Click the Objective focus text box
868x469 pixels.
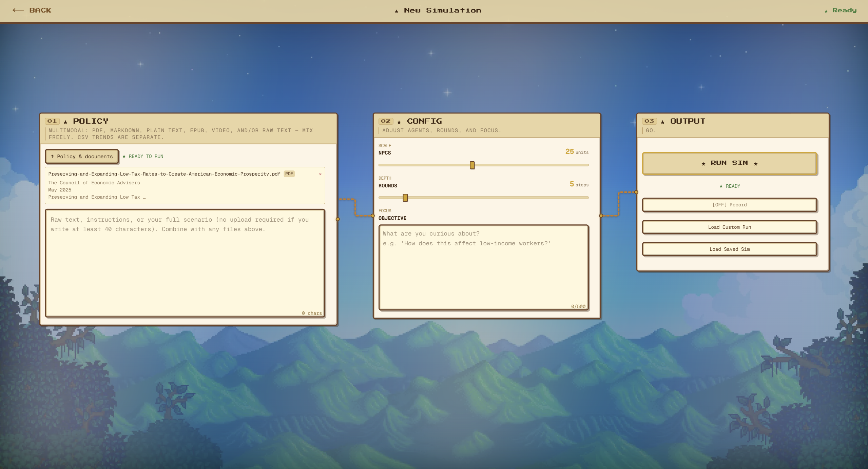coord(483,267)
